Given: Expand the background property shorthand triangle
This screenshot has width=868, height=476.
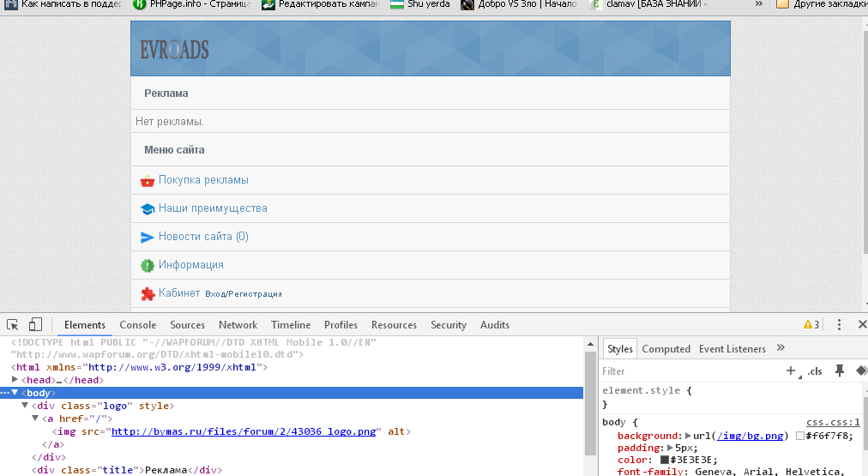Looking at the screenshot, I should point(688,437).
